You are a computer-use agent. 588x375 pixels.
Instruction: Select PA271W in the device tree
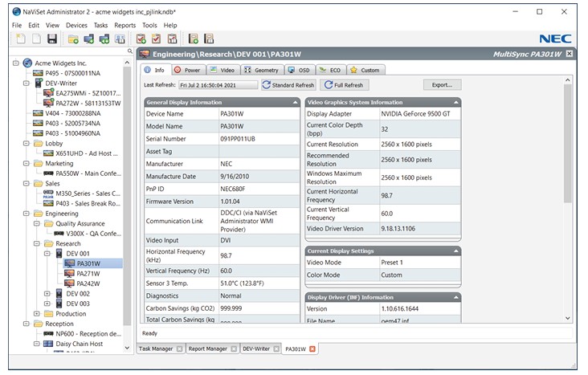point(88,273)
